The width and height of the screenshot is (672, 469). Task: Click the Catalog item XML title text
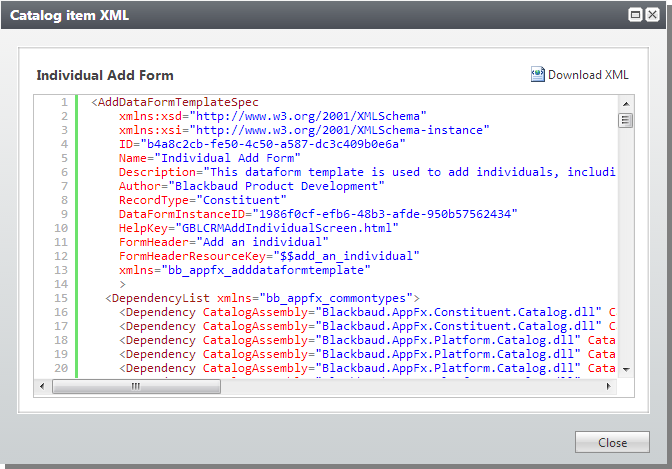pos(69,15)
